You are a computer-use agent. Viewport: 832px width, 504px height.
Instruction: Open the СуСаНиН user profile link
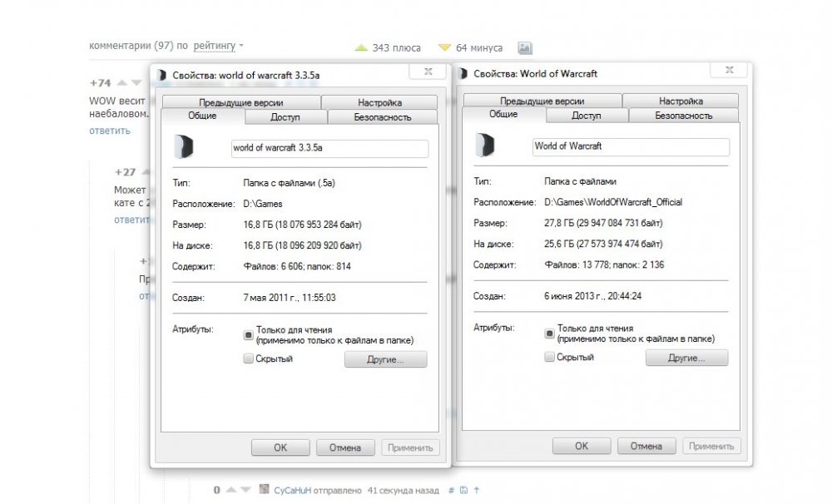coord(292,490)
